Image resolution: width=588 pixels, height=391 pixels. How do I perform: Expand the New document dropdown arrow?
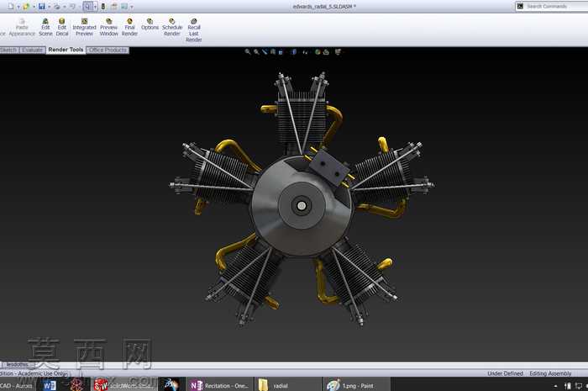pos(18,7)
